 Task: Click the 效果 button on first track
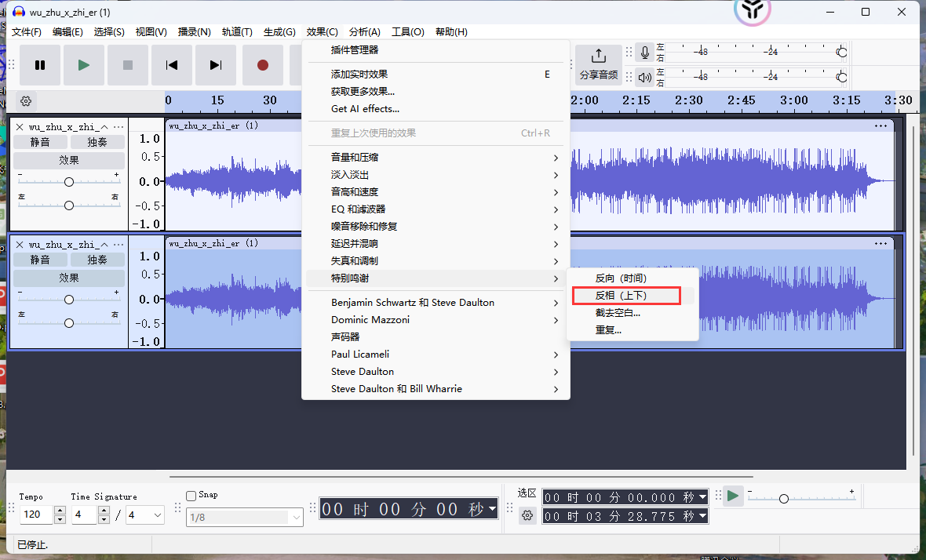(69, 160)
